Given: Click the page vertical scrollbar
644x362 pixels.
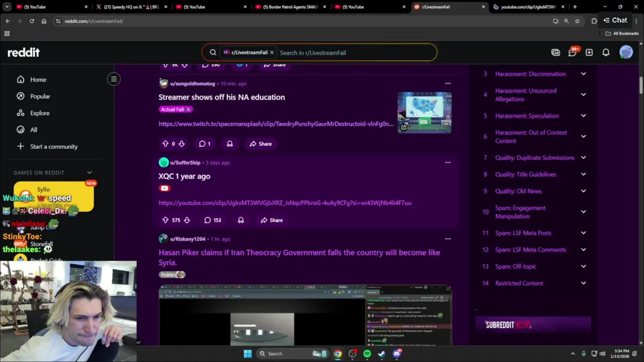Looking at the screenshot, I should click(641, 85).
